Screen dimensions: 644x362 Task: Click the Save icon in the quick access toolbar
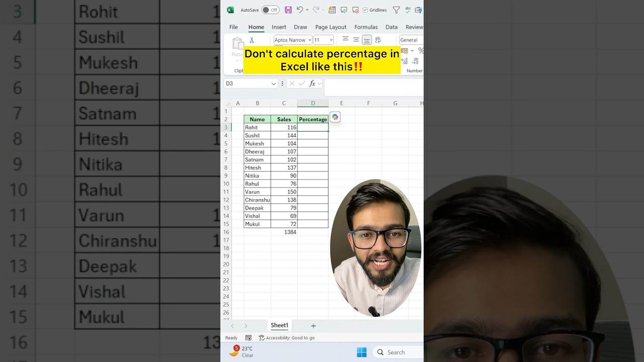point(288,10)
